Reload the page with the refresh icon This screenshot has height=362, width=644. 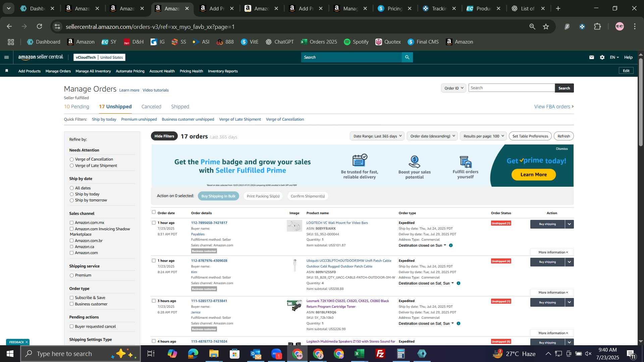[x=39, y=26]
